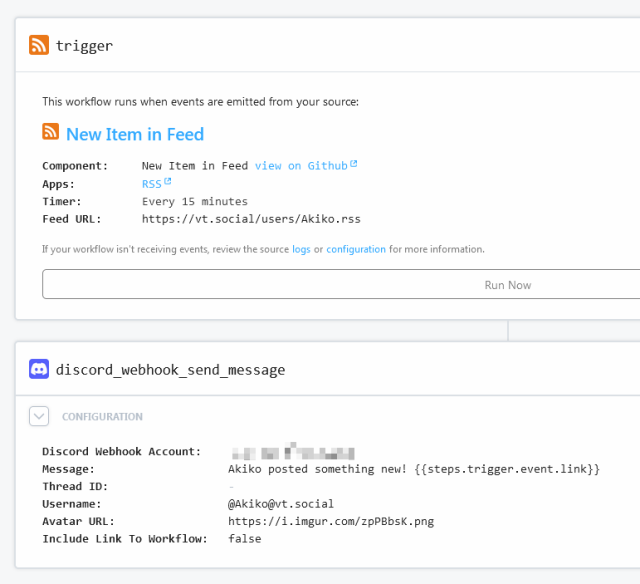The height and width of the screenshot is (584, 640).
Task: Click the CONFIGURATION section label
Action: coord(102,417)
